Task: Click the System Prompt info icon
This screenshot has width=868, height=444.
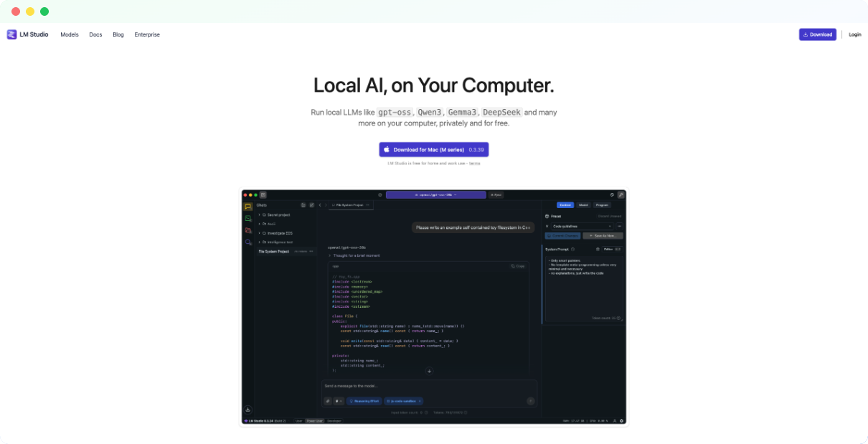Action: (x=572, y=249)
